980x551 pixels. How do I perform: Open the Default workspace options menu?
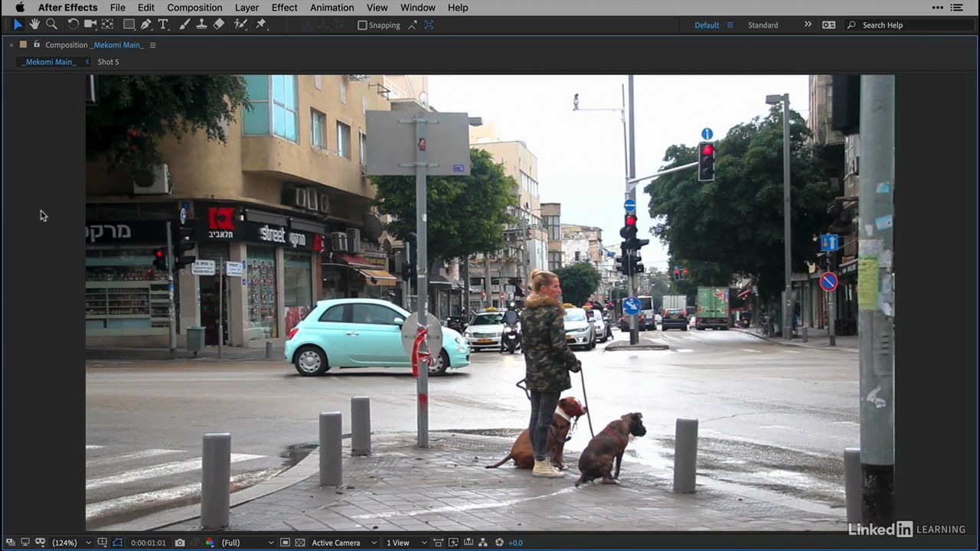coord(730,25)
